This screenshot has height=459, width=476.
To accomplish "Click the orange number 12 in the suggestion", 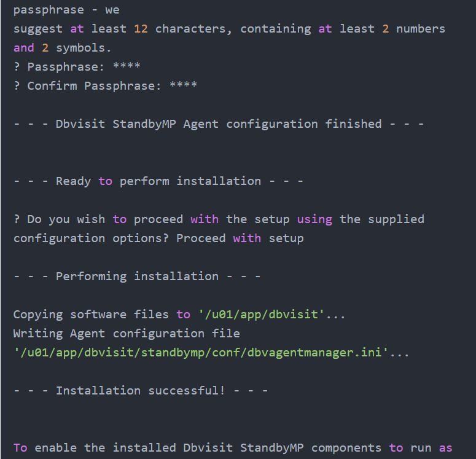I will [141, 28].
